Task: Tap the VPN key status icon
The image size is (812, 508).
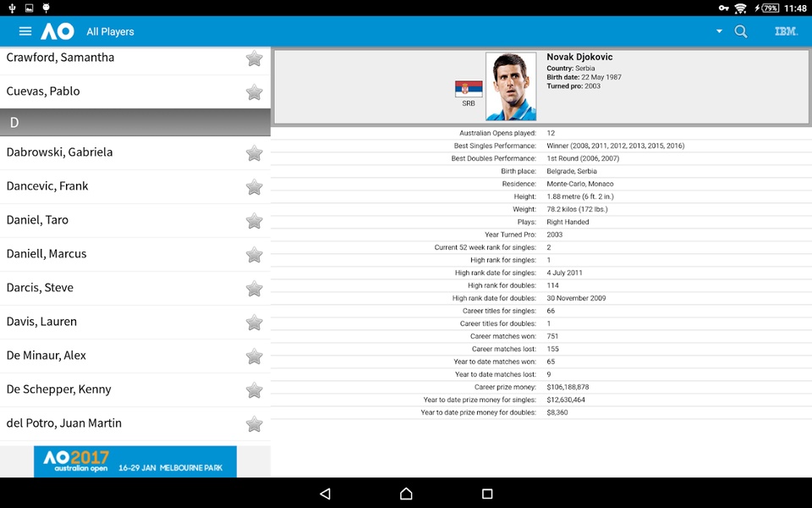Action: coord(724,8)
